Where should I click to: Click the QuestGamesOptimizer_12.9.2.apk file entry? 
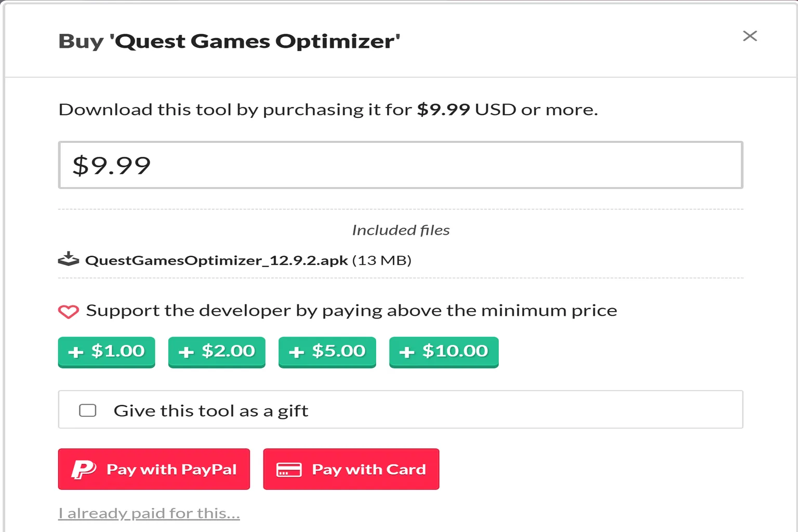tap(216, 260)
